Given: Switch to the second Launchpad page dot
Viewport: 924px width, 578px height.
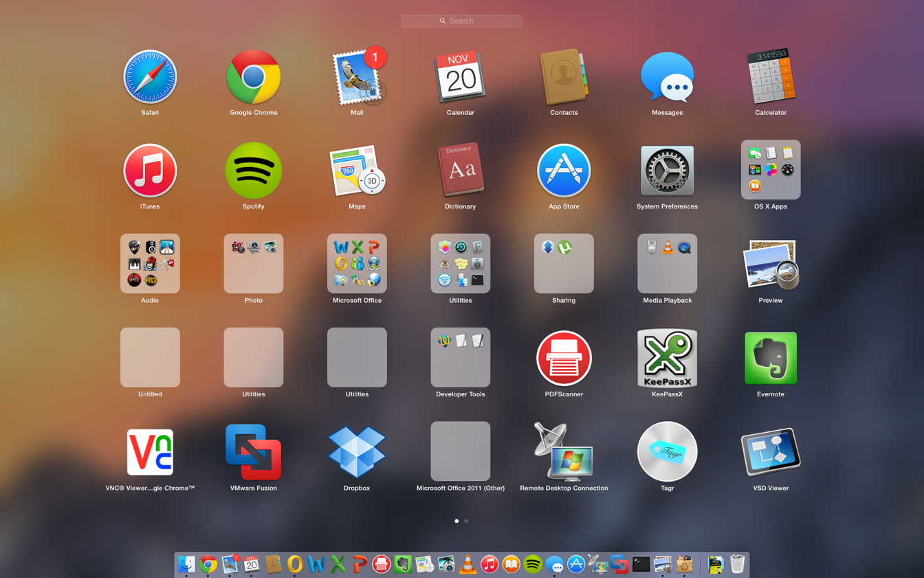Looking at the screenshot, I should 466,521.
